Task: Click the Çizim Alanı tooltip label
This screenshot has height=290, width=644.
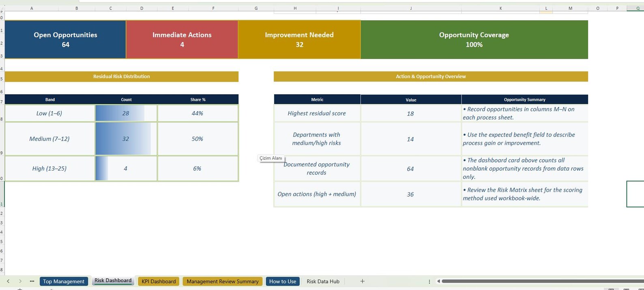Action: click(x=271, y=158)
